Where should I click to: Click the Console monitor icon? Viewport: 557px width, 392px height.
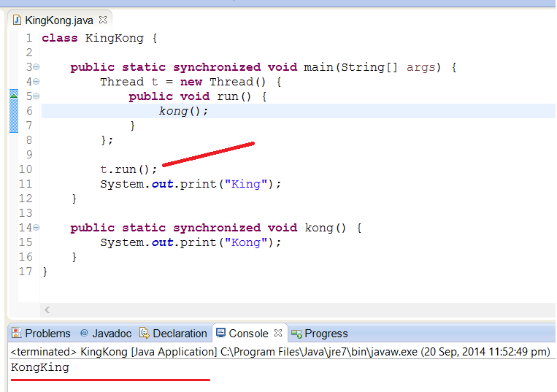pos(220,333)
